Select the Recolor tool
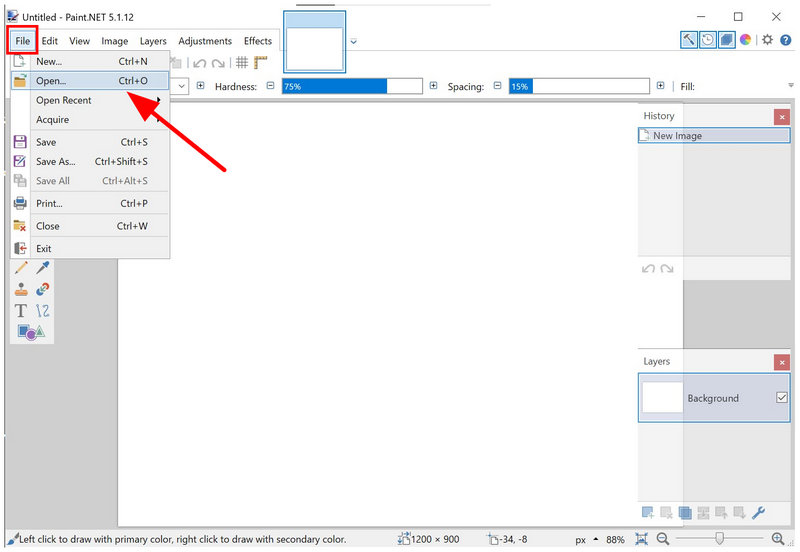The height and width of the screenshot is (552, 800). (43, 289)
